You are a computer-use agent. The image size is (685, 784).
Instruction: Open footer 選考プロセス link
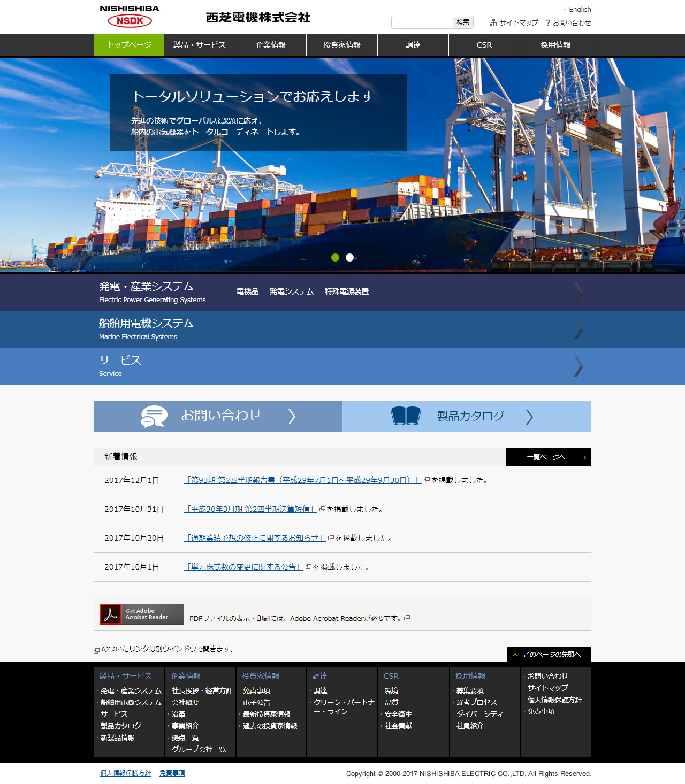click(476, 703)
